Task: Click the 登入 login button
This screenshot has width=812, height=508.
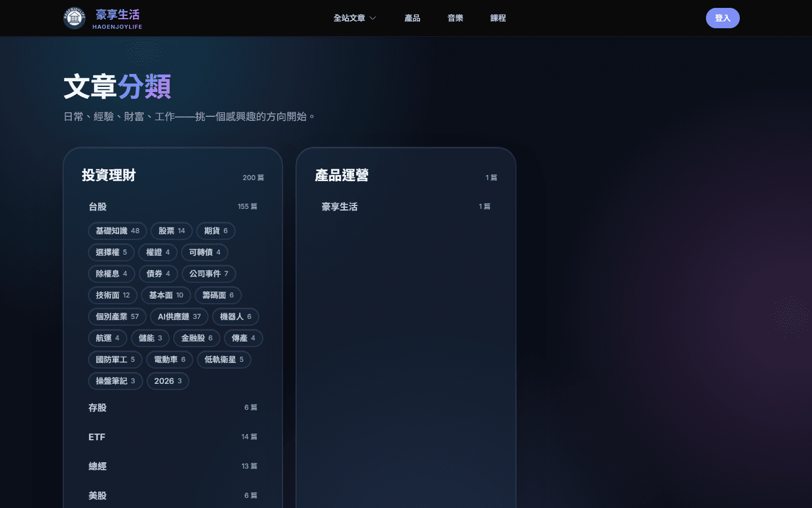Action: coord(722,18)
